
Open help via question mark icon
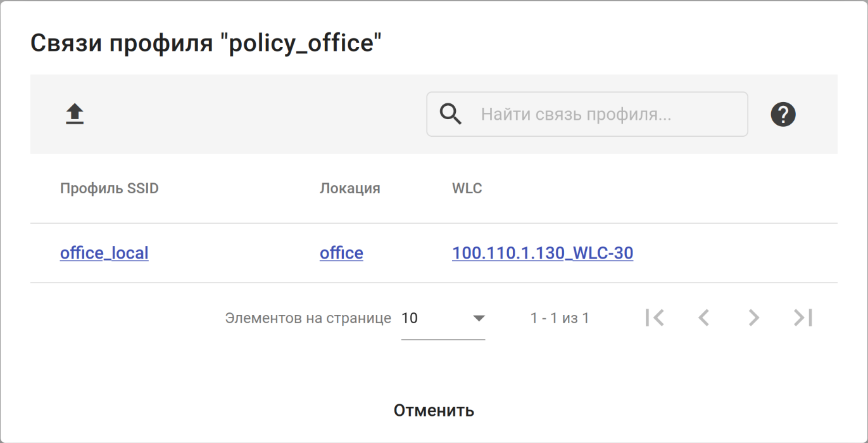[783, 115]
